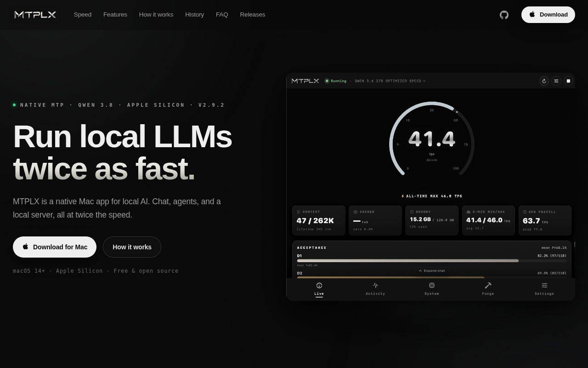
Task: Click the Activity pulse icon
Action: (375, 285)
